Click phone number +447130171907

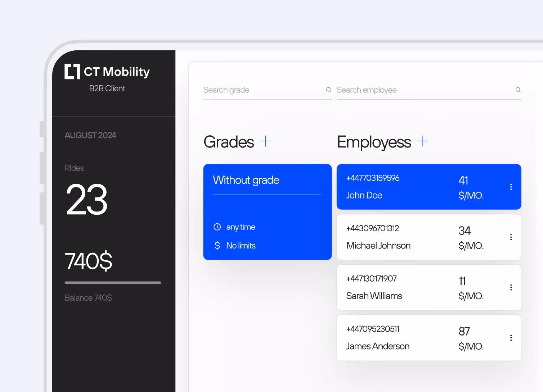[371, 279]
